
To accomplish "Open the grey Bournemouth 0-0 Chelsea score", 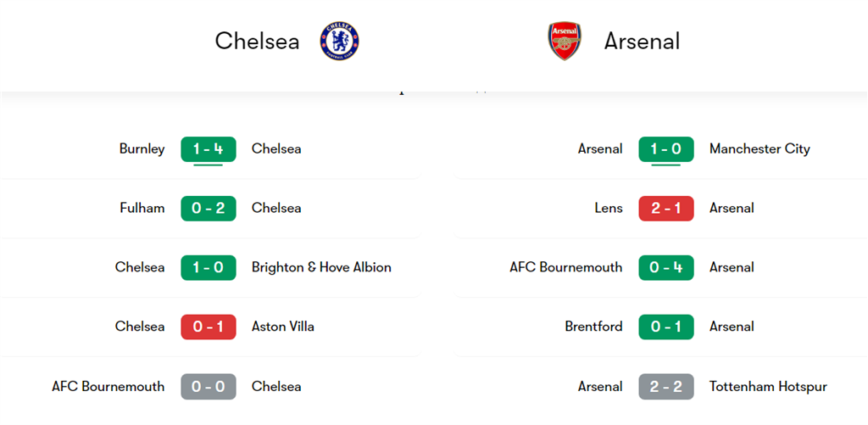I will (x=209, y=387).
